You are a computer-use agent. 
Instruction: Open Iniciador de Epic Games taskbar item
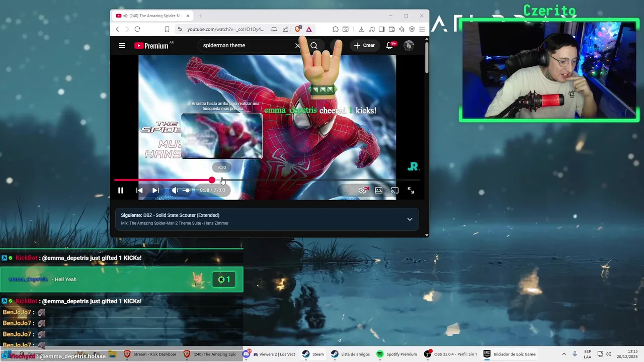[510, 354]
